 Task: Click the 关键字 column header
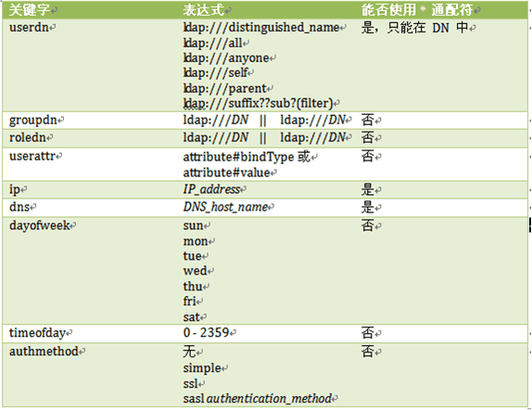(x=30, y=10)
